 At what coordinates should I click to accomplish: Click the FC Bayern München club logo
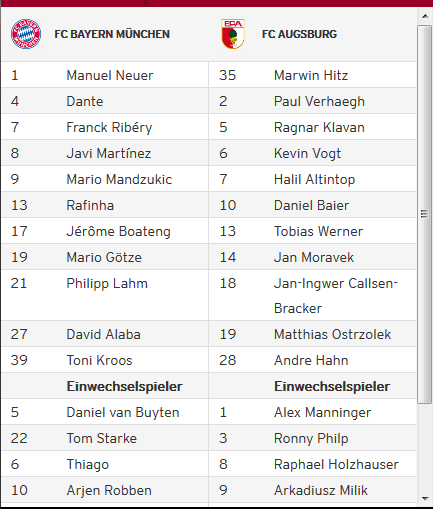pos(26,34)
